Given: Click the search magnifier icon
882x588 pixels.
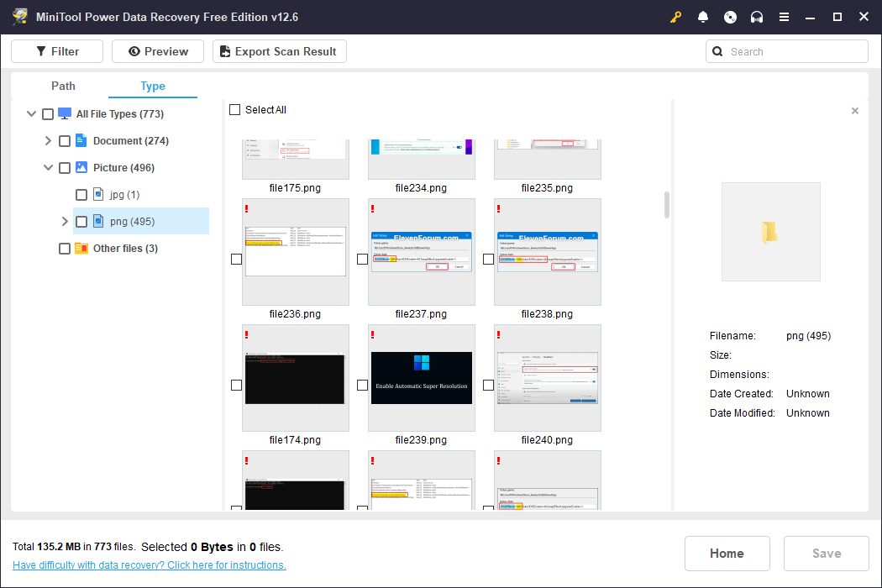Looking at the screenshot, I should (x=717, y=51).
